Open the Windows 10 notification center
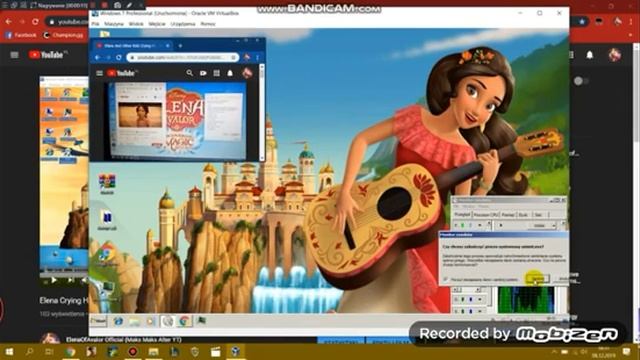This screenshot has width=640, height=360. 627,351
